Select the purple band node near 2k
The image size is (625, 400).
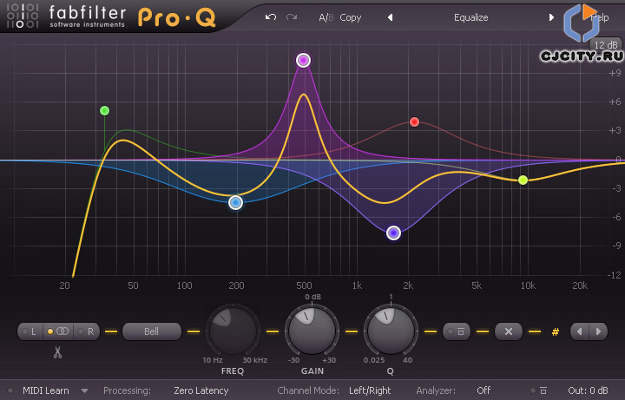pyautogui.click(x=393, y=233)
